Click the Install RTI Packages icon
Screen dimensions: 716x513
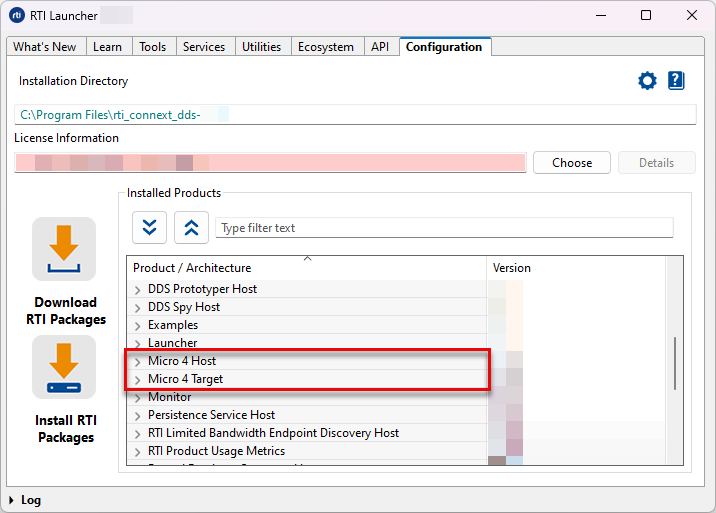pyautogui.click(x=64, y=367)
